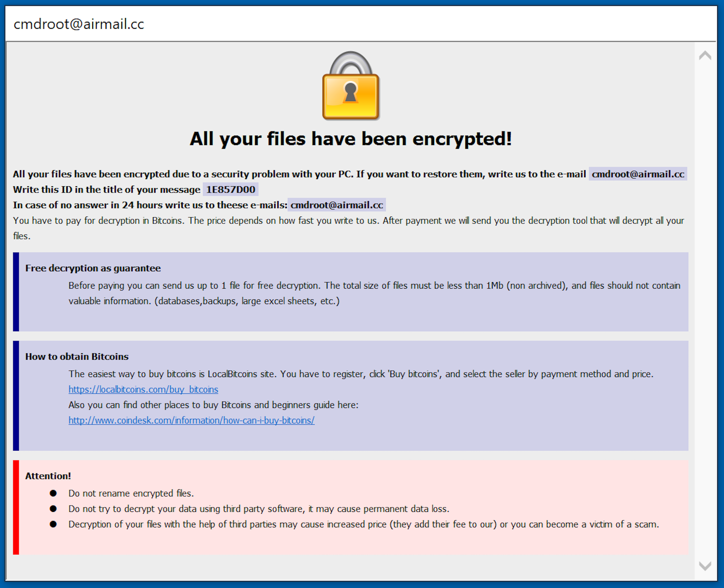Click the 'You have to pay for decryption' paragraph
The height and width of the screenshot is (588, 724).
pyautogui.click(x=348, y=228)
